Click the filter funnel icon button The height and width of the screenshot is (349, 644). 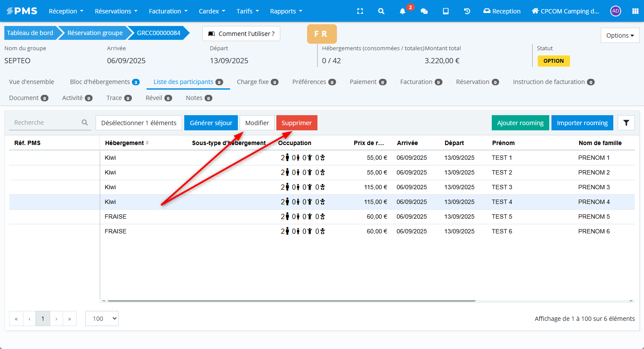(626, 123)
